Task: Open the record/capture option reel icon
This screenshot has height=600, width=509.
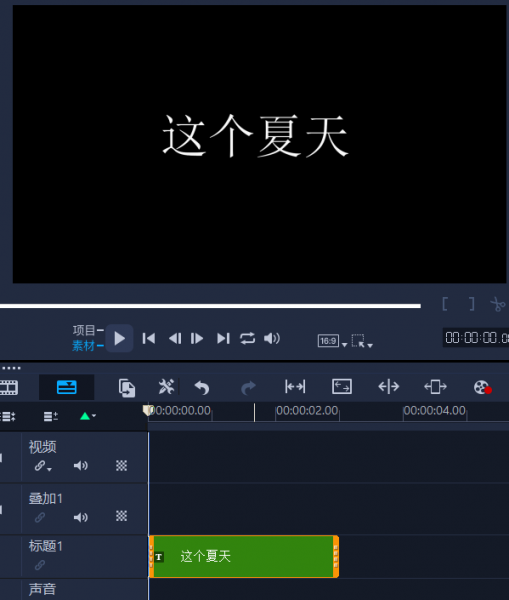Action: [x=482, y=387]
